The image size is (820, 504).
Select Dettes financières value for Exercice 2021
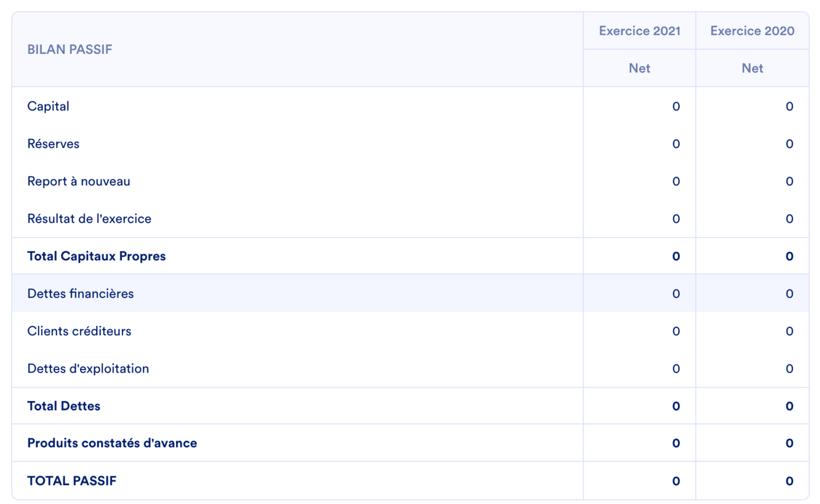point(676,294)
